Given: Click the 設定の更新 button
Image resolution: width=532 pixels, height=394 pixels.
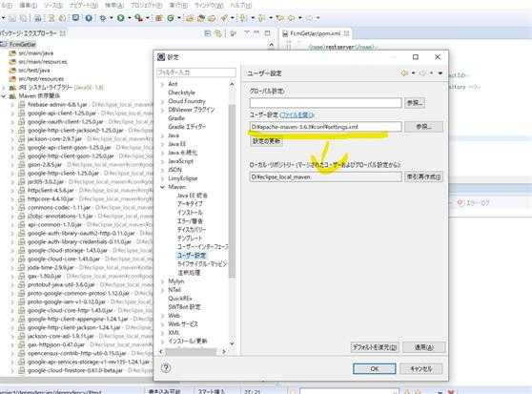Looking at the screenshot, I should click(x=266, y=141).
